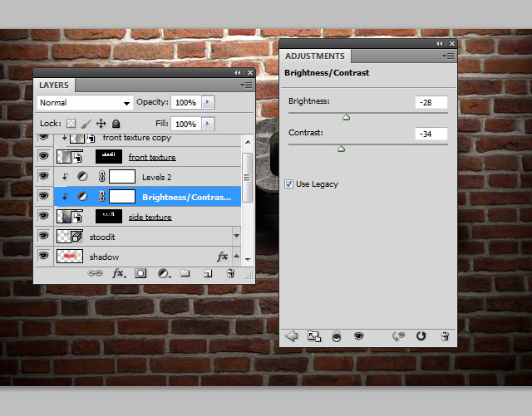Screen dimensions: 532x416
Task: Toggle the lock all icon
Action: point(116,124)
